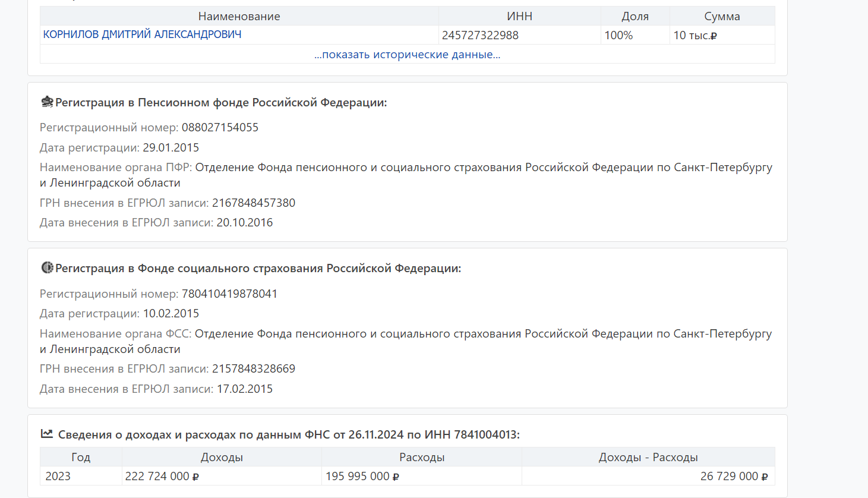Select profit value 26 729 000 ₽
This screenshot has height=498, width=868.
point(734,476)
